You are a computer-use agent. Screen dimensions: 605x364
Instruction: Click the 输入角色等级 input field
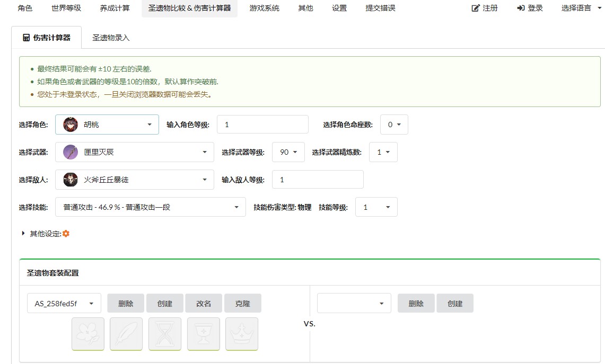[x=262, y=125]
